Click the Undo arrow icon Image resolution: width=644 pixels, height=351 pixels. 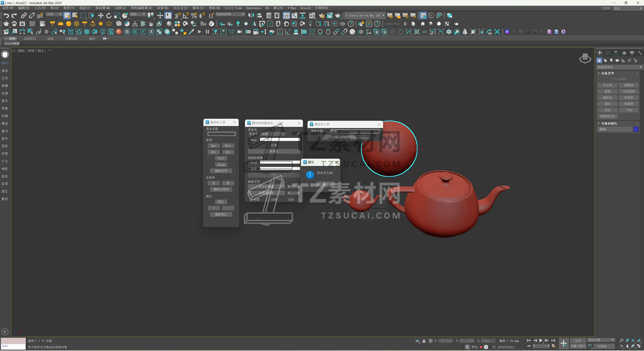(x=6, y=15)
